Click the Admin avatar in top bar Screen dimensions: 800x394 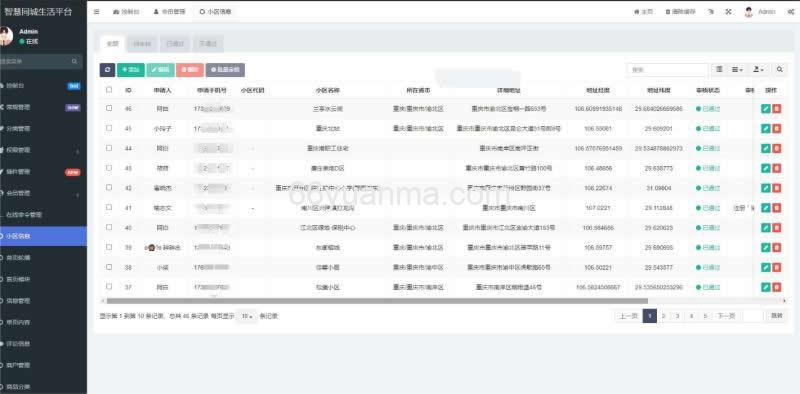coord(748,12)
